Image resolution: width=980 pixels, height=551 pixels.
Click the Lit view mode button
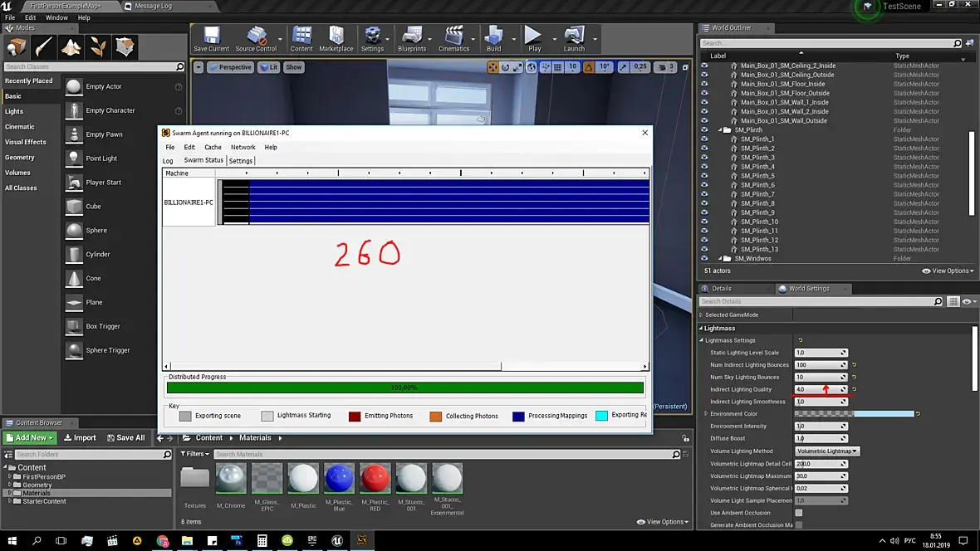[269, 67]
